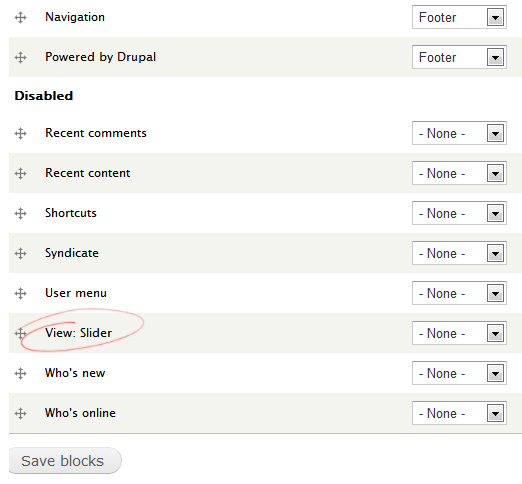Expand the region dropdown for Syndicate
522x484 pixels.
459,253
